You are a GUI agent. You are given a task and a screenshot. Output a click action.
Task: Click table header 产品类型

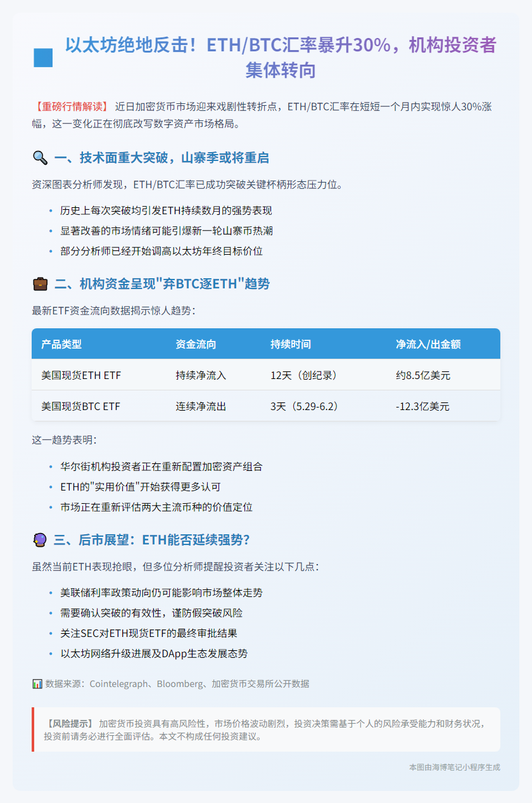(x=61, y=344)
